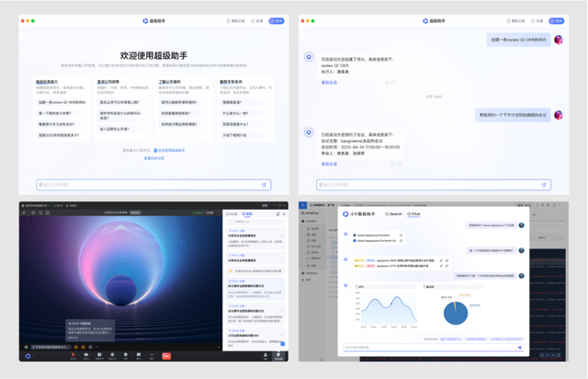
Task: Switch to Chat tab in 小K智能助手
Action: pos(414,214)
